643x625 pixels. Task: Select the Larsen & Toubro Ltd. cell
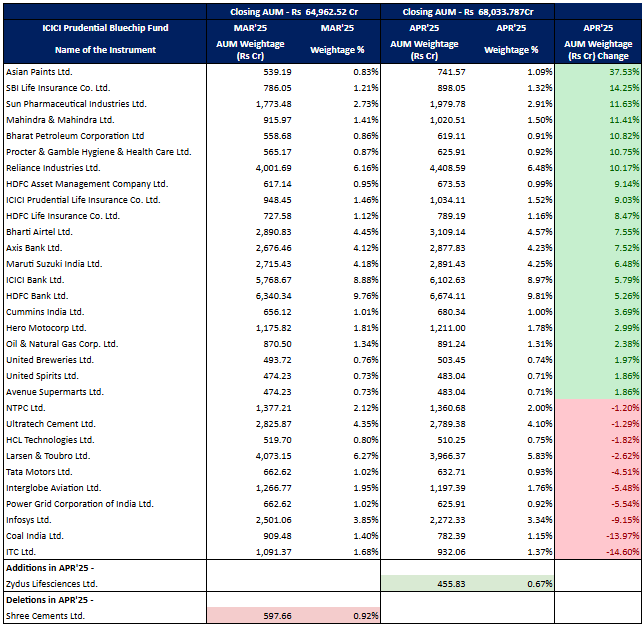pos(48,456)
